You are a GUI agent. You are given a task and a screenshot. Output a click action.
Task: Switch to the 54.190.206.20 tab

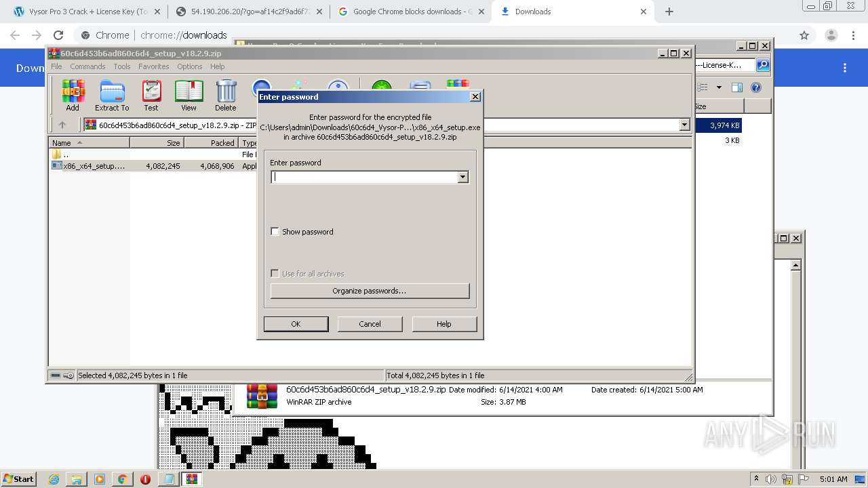pos(248,12)
